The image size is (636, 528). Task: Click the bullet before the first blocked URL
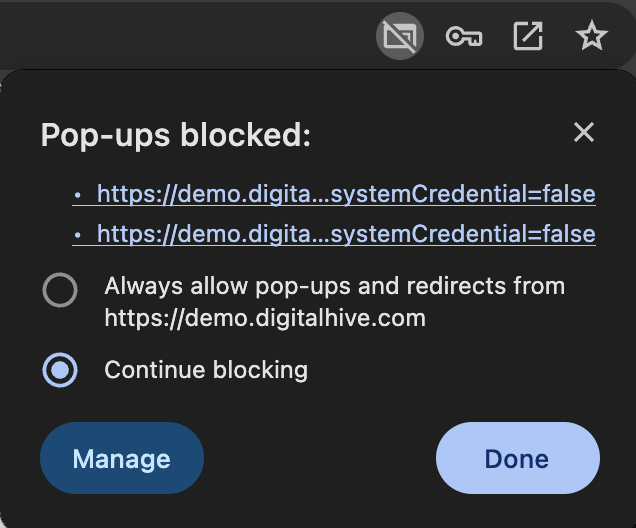pos(78,195)
